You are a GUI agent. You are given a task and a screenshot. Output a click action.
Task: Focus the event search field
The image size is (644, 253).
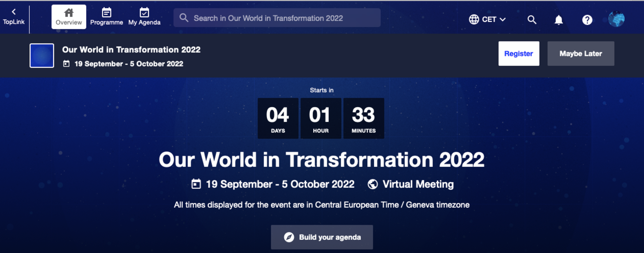[x=277, y=18]
